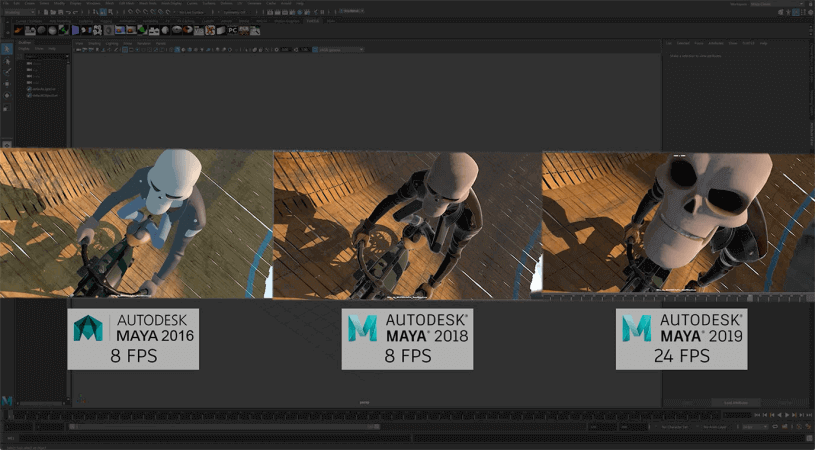Open the Modeling Toolkit sidebar icon
Image resolution: width=815 pixels, height=450 pixels.
780,12
